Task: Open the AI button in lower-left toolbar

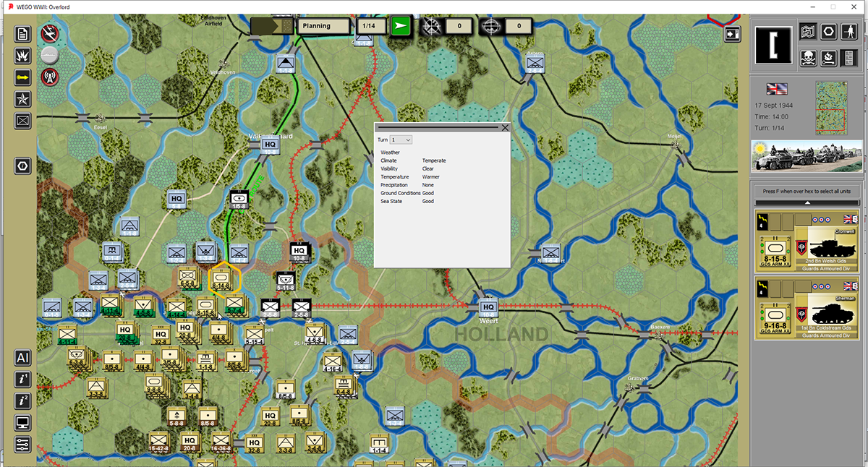Action: click(22, 358)
